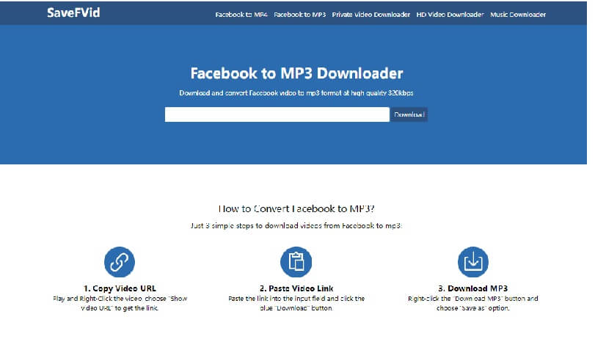This screenshot has width=595, height=364.
Task: Click the Just 3 simple steps text
Action: click(296, 225)
